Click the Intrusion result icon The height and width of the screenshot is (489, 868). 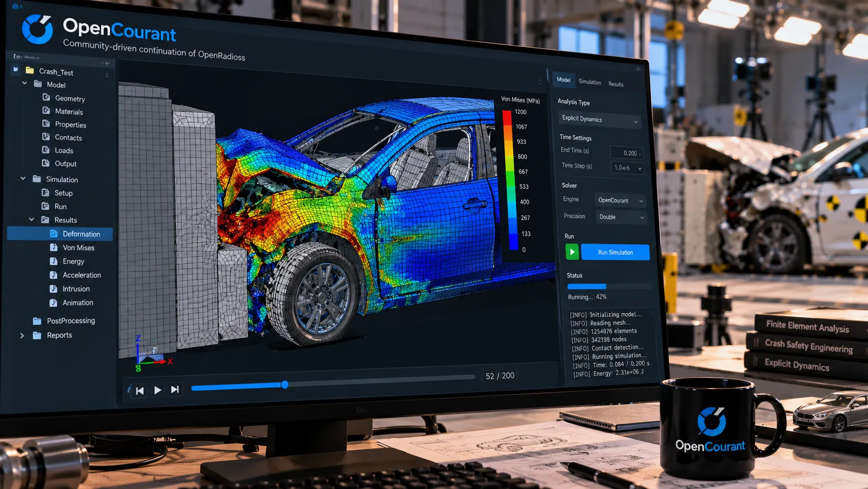coord(53,288)
